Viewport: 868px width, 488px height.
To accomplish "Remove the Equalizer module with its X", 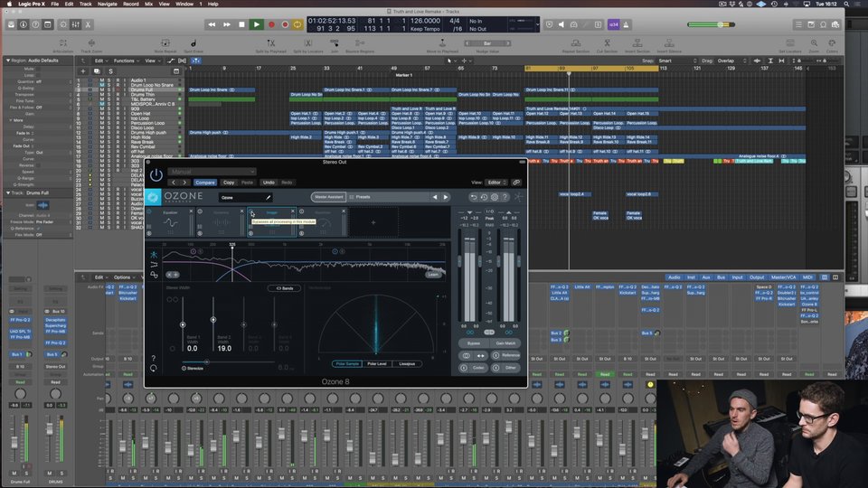I will point(191,211).
